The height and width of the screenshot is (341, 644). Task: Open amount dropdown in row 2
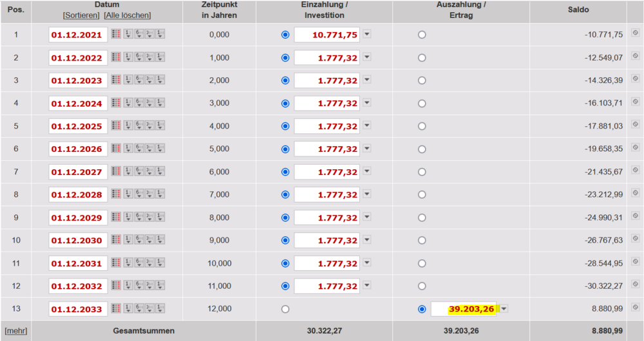(367, 57)
